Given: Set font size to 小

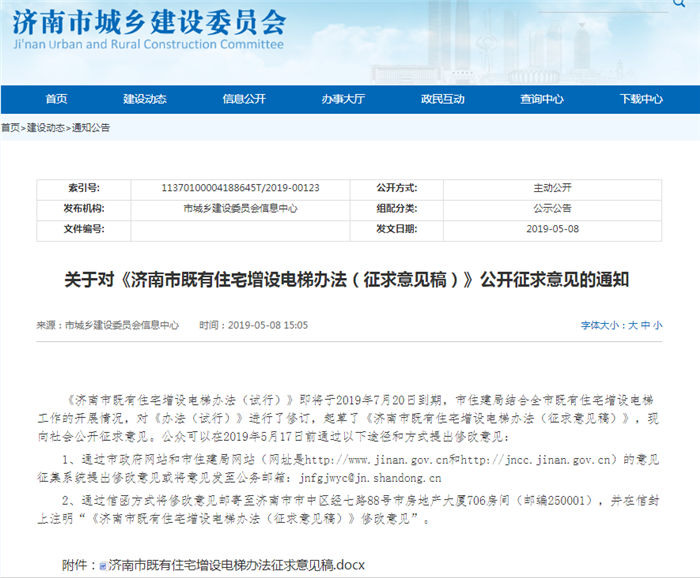Looking at the screenshot, I should tap(657, 325).
